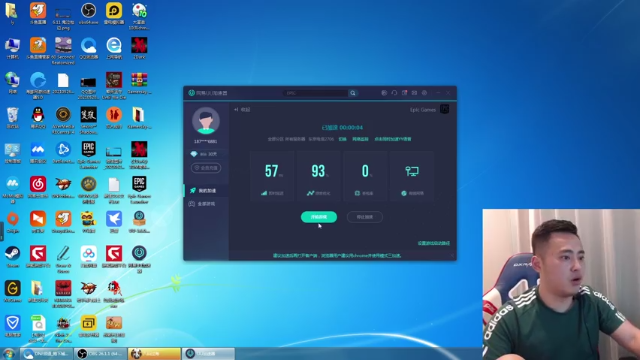Open the customer service headset icon
Screen dimensions: 640x360
coord(394,93)
